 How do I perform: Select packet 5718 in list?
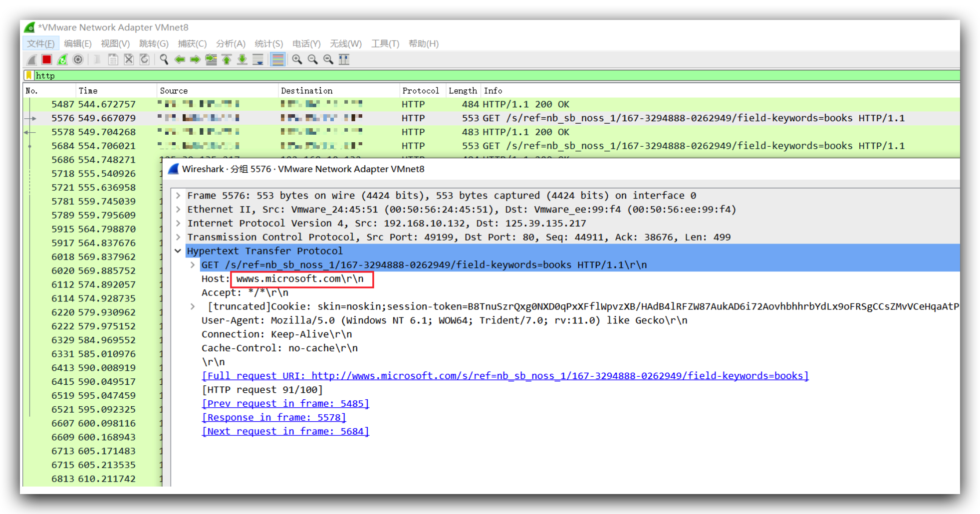click(x=93, y=174)
